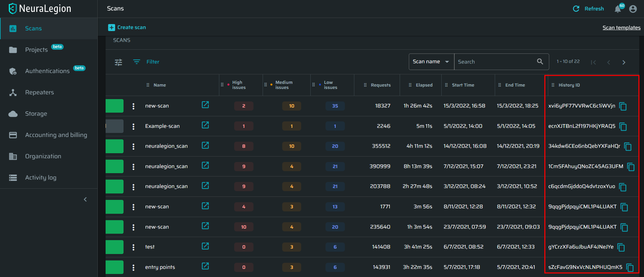Screen dimensions: 644x277
Task: Copy History ID 34kdw6CEo6nbQebYXFaHQr
Action: [x=628, y=146]
